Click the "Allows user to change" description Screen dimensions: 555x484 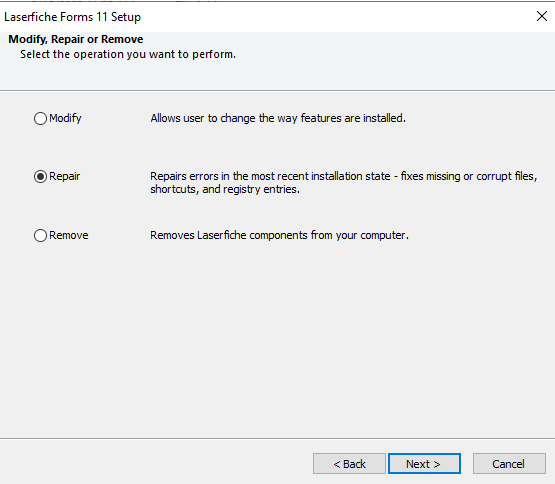click(x=278, y=118)
